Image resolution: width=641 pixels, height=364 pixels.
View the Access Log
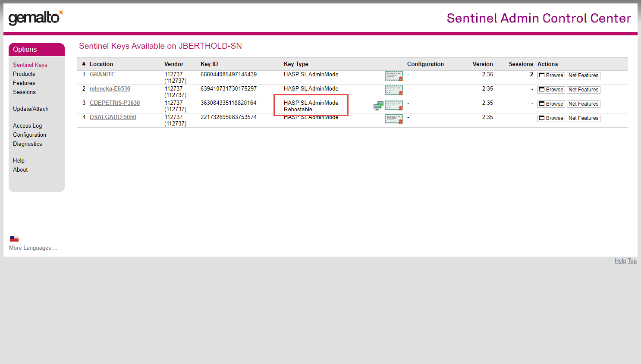27,126
